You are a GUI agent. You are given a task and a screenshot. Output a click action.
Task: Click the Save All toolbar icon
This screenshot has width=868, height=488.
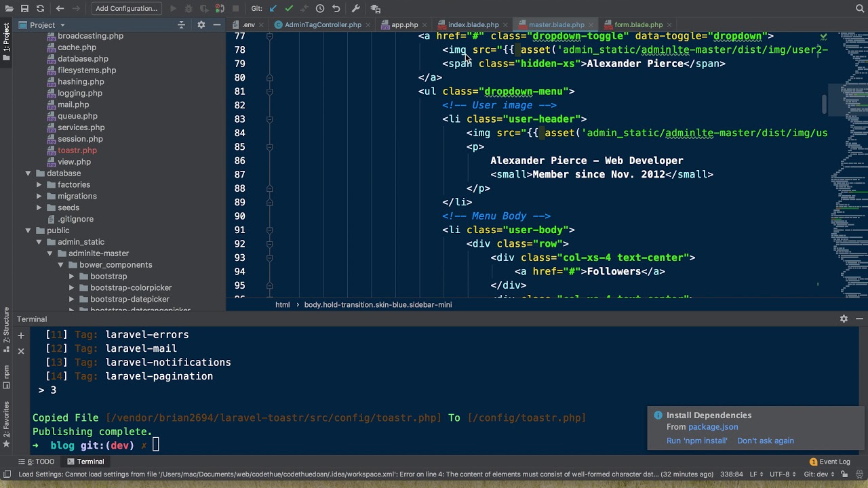pos(24,9)
